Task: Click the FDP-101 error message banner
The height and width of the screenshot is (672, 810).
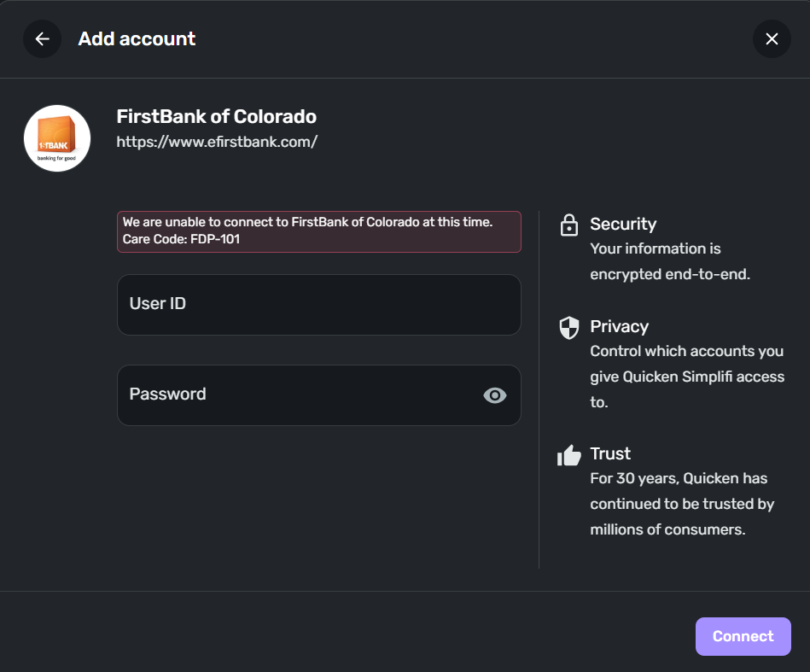Action: [x=318, y=231]
